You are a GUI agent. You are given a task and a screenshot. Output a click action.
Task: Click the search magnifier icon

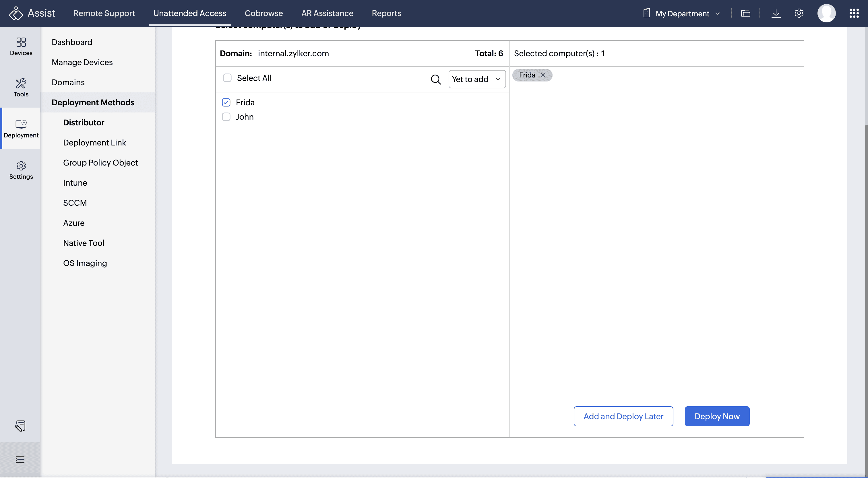(436, 79)
